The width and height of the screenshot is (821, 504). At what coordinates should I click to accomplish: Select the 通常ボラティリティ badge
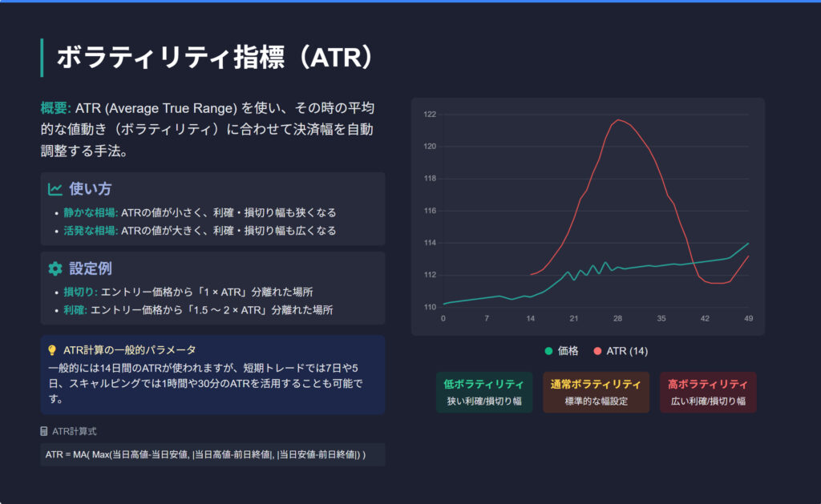[x=596, y=392]
